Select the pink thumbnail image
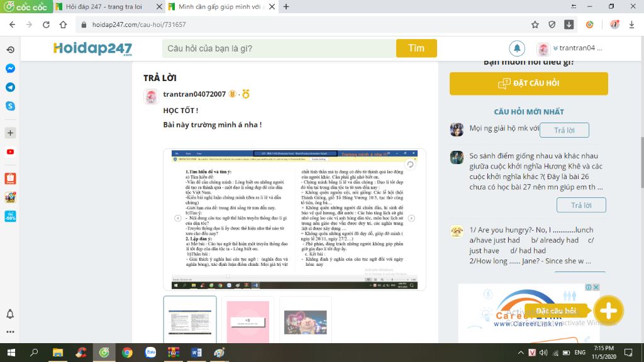This screenshot has height=362, width=644. tap(248, 321)
